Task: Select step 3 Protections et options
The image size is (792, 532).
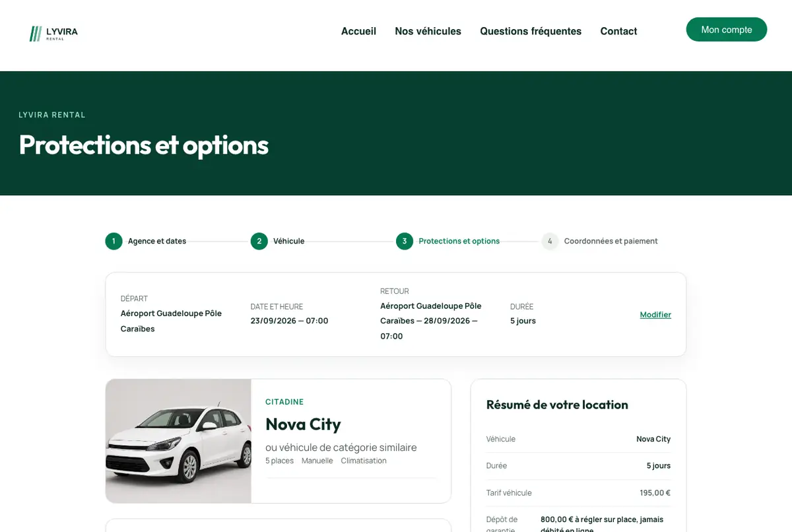Action: click(x=448, y=241)
